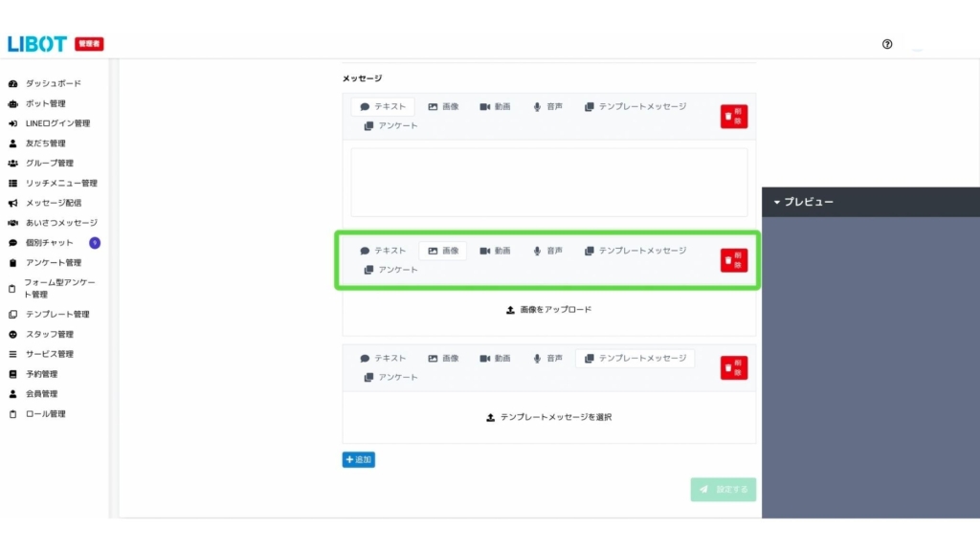Click テンプレートメッセージを選択 in the third block

coord(548,417)
